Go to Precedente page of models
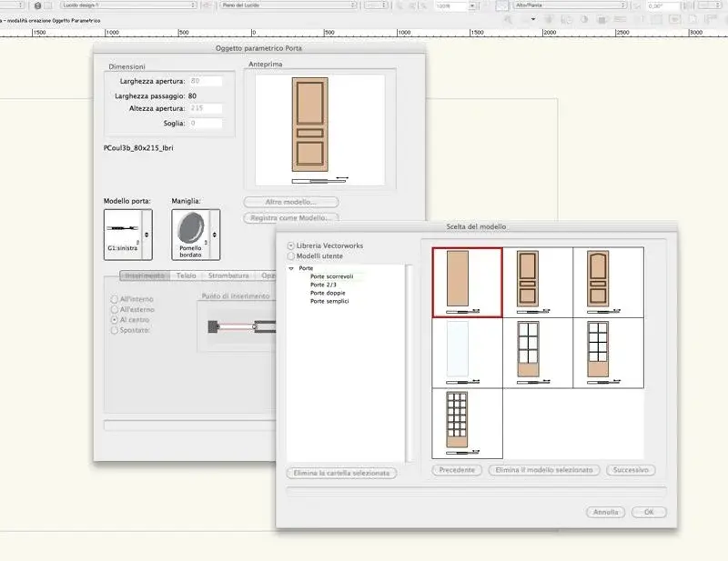This screenshot has height=561, width=728. point(457,470)
